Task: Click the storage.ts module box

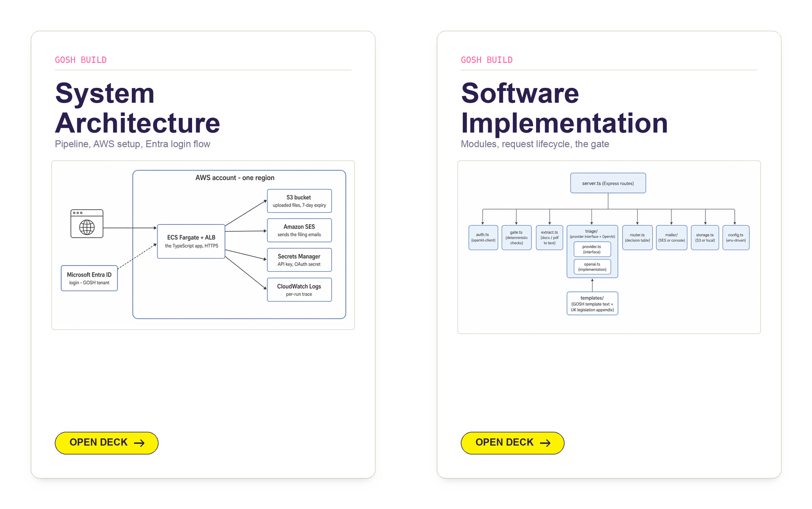Action: [705, 238]
